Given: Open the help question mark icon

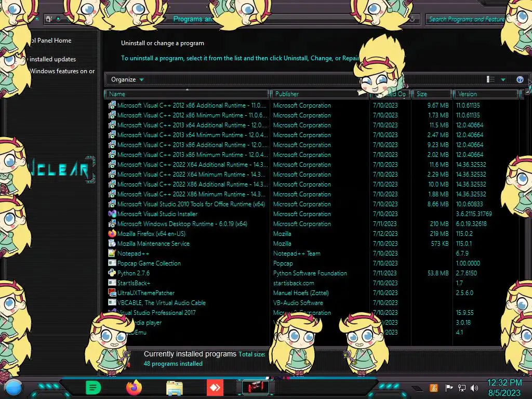Looking at the screenshot, I should coord(520,79).
